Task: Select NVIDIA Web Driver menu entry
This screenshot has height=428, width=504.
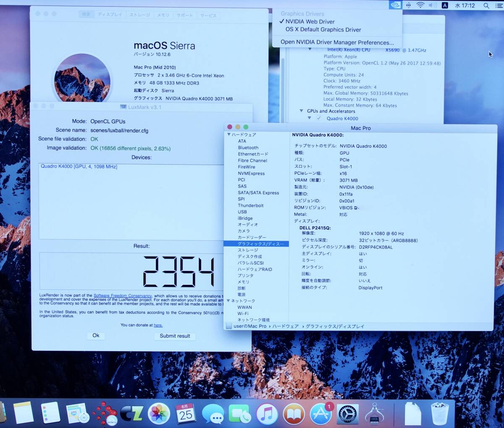Action: point(310,21)
